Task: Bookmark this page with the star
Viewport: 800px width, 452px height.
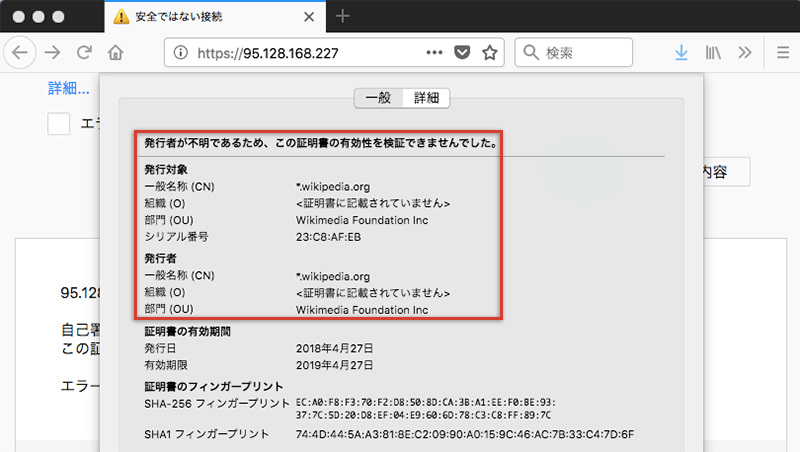Action: (x=490, y=52)
